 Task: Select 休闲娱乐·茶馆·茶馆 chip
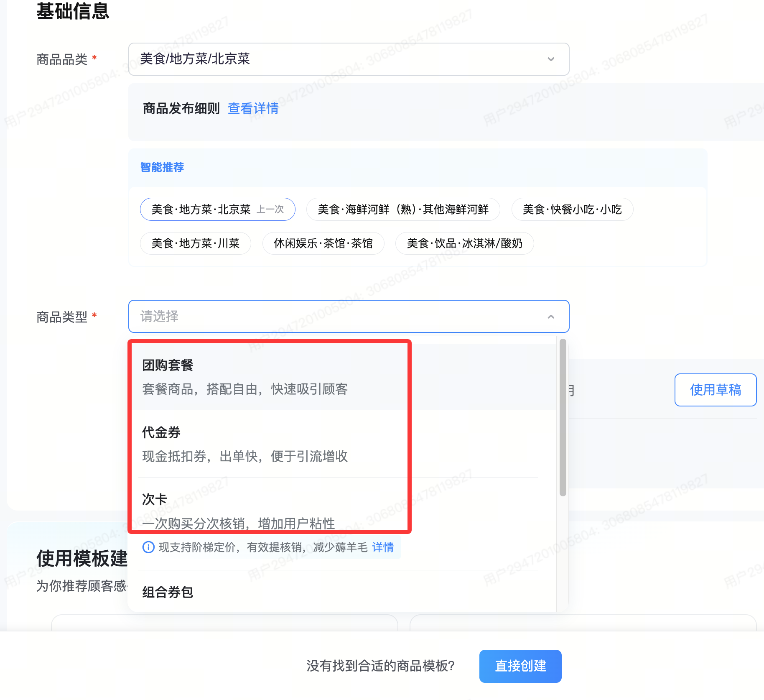point(323,243)
